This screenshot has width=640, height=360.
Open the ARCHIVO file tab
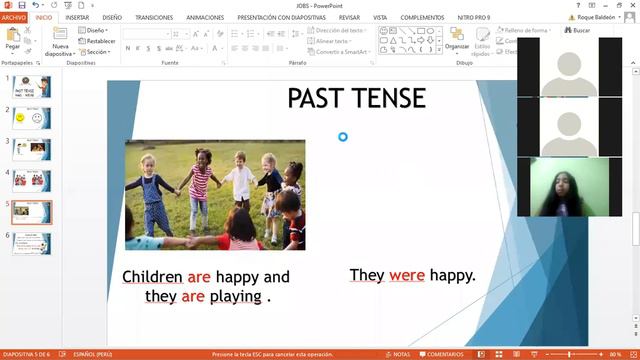pos(14,18)
